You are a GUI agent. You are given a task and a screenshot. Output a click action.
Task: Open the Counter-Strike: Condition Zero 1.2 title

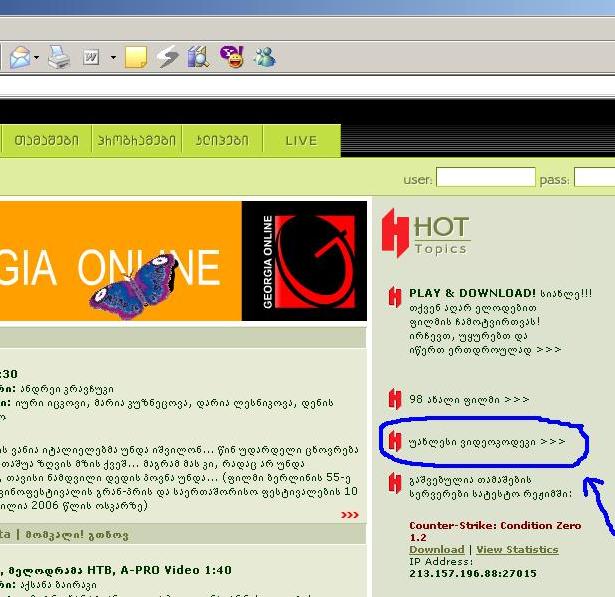pos(495,531)
